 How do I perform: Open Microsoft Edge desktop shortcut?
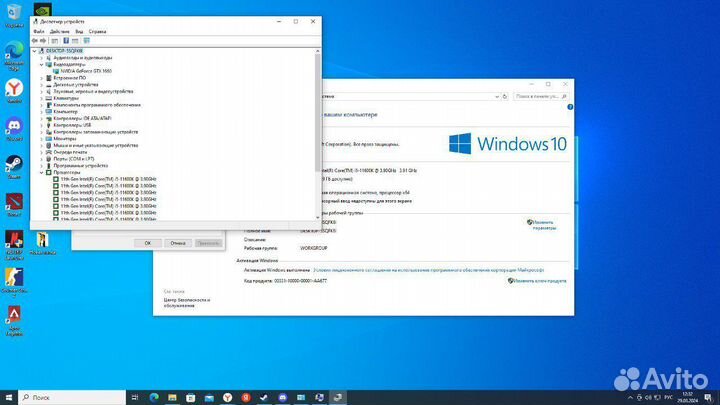point(14,56)
